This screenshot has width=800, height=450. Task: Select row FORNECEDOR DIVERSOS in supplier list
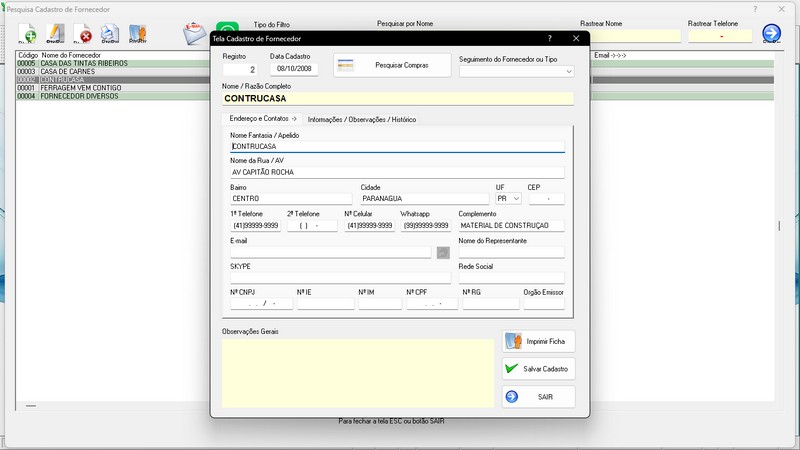pyautogui.click(x=113, y=96)
